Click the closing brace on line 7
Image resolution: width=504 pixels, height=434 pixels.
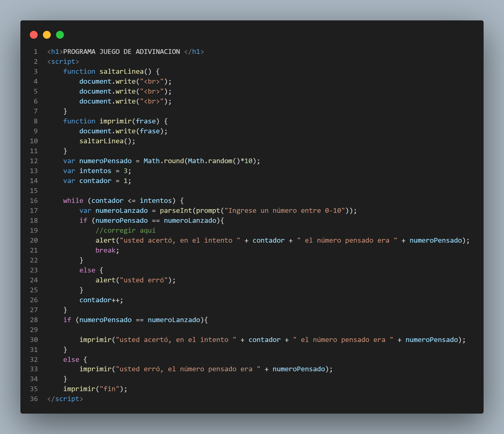click(x=65, y=111)
